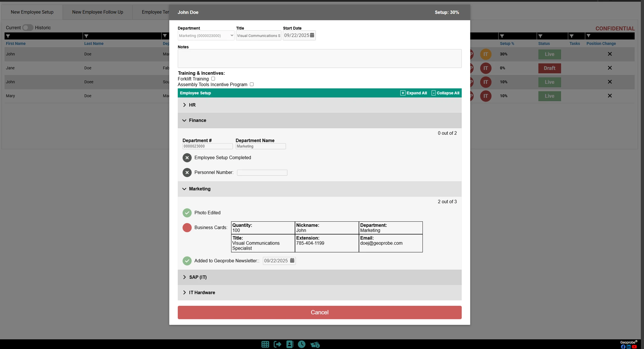Viewport: 644px width, 349px height.
Task: Click the Title input field
Action: [x=259, y=35]
